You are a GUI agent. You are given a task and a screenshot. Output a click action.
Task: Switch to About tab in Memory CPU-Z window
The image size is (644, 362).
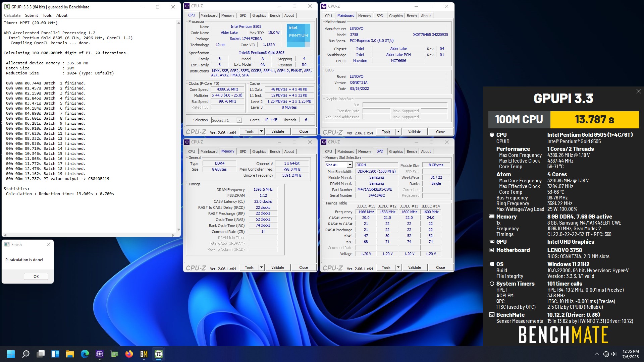[x=289, y=152]
